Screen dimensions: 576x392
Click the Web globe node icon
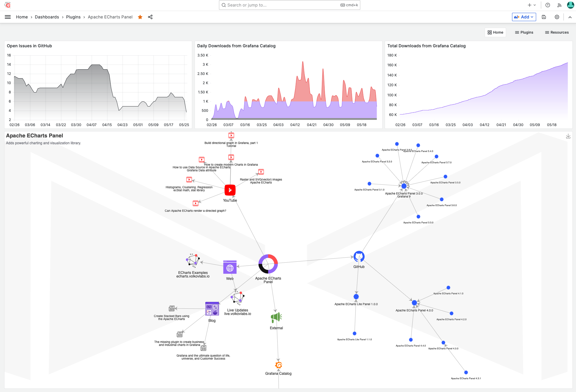230,268
